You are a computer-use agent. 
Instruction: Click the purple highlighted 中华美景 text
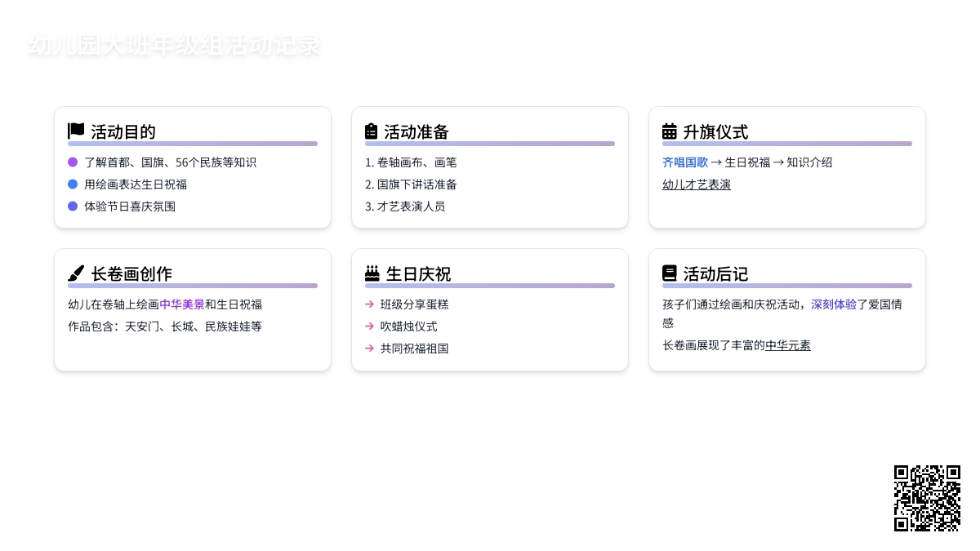point(181,304)
